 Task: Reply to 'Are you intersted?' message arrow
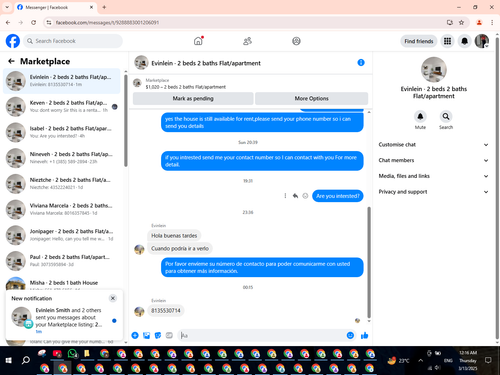point(295,196)
